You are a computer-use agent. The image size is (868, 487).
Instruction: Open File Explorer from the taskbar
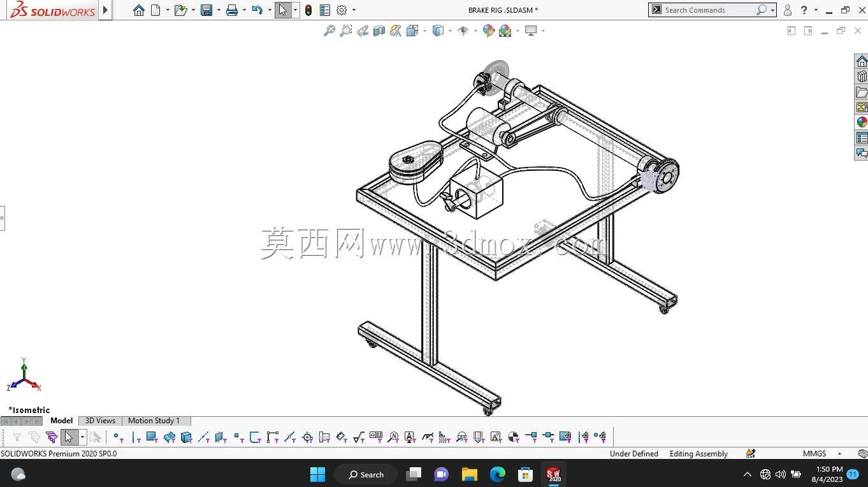click(469, 474)
